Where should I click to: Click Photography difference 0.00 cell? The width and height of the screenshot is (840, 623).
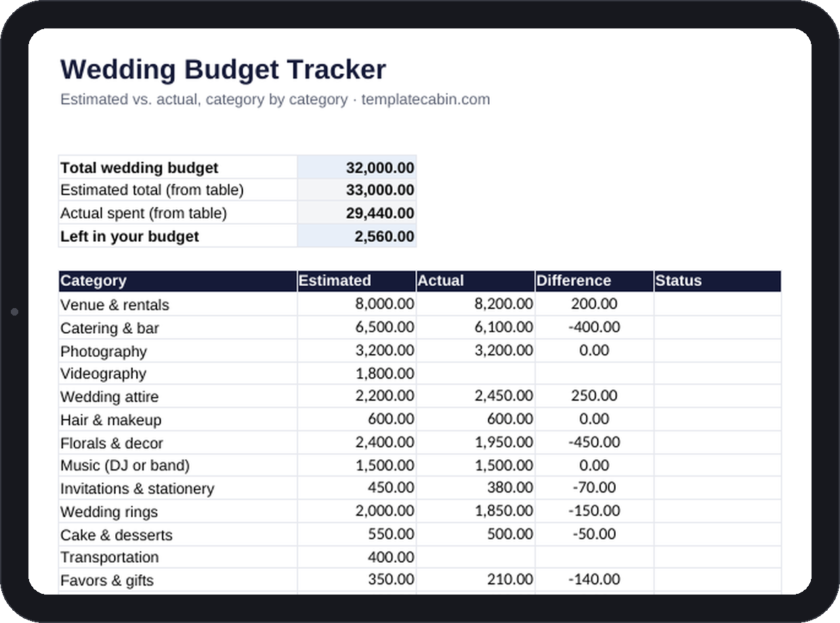(595, 351)
